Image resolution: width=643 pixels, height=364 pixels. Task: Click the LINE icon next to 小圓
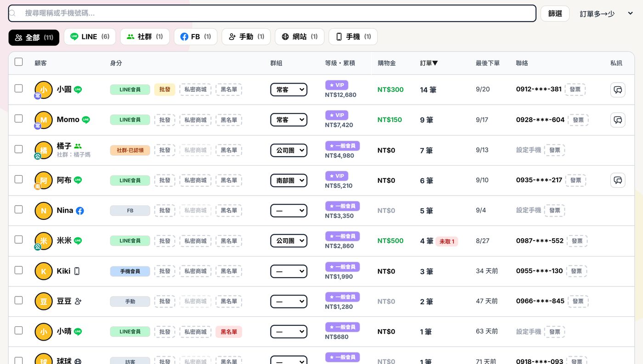78,90
